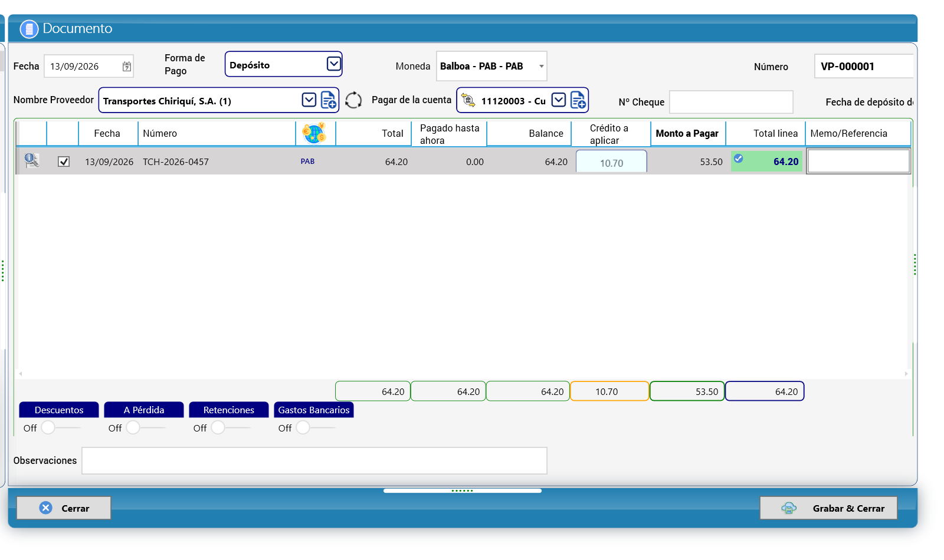Click the Monto a Pagar value 53.50 in row
The width and height of the screenshot is (944, 560).
[x=711, y=162]
